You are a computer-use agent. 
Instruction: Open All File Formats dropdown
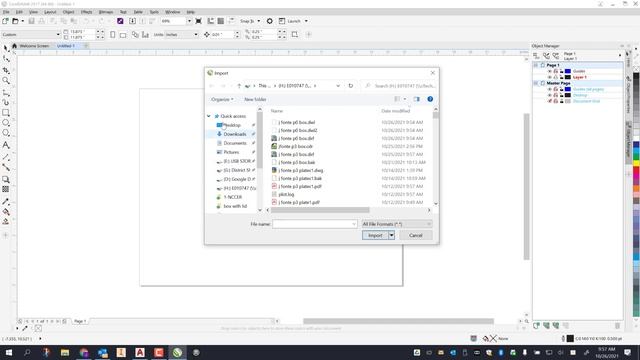click(x=397, y=224)
